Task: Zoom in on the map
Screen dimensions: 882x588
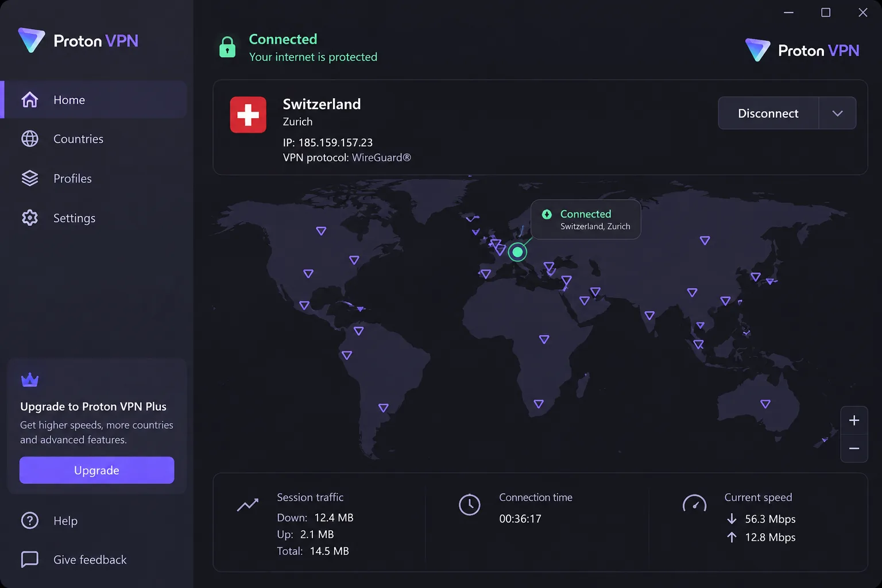Action: coord(854,420)
